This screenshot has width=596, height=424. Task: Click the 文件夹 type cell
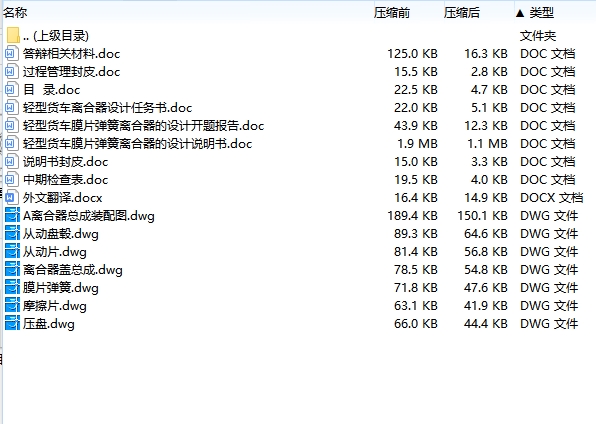pos(538,36)
